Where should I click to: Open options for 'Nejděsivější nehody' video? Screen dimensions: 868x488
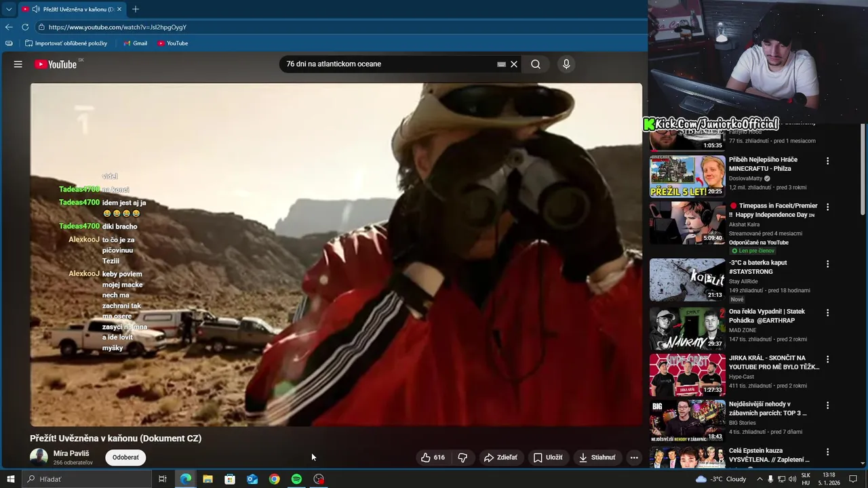pyautogui.click(x=827, y=405)
